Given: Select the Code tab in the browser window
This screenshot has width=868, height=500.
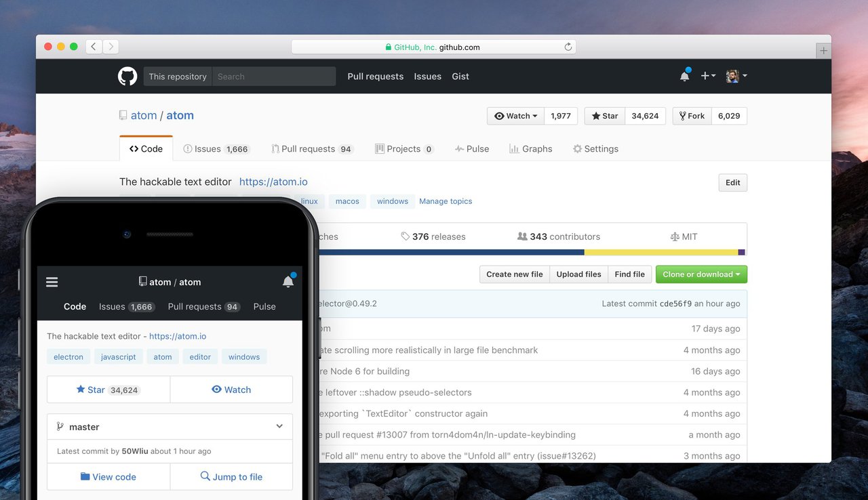Looking at the screenshot, I should coord(146,149).
